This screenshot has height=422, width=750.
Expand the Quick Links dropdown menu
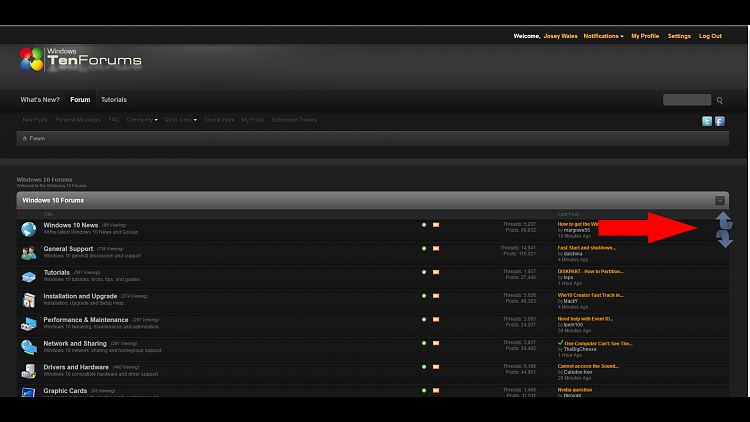point(180,120)
